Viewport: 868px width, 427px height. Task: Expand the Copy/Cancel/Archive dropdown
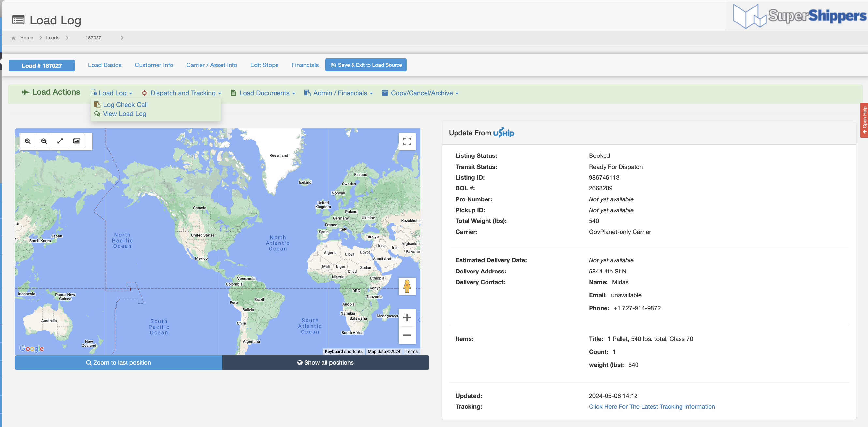click(420, 93)
